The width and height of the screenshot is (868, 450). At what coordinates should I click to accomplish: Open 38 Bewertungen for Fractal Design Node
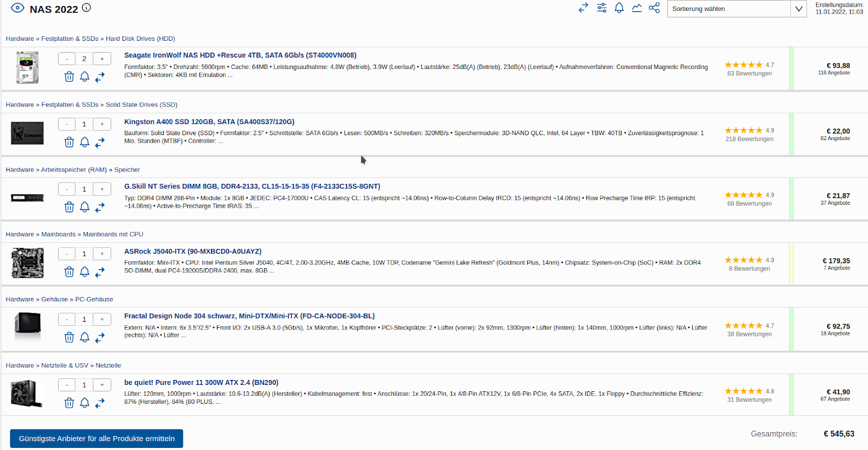click(749, 334)
